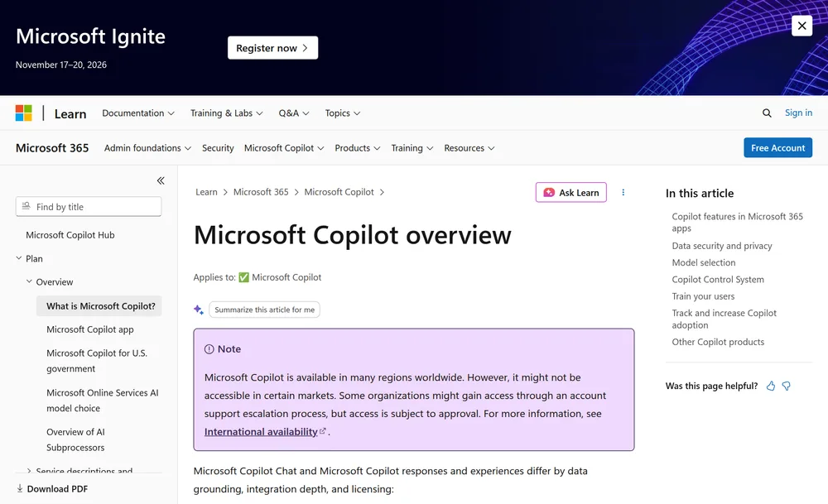
Task: Jump to Train your users section
Action: point(703,296)
